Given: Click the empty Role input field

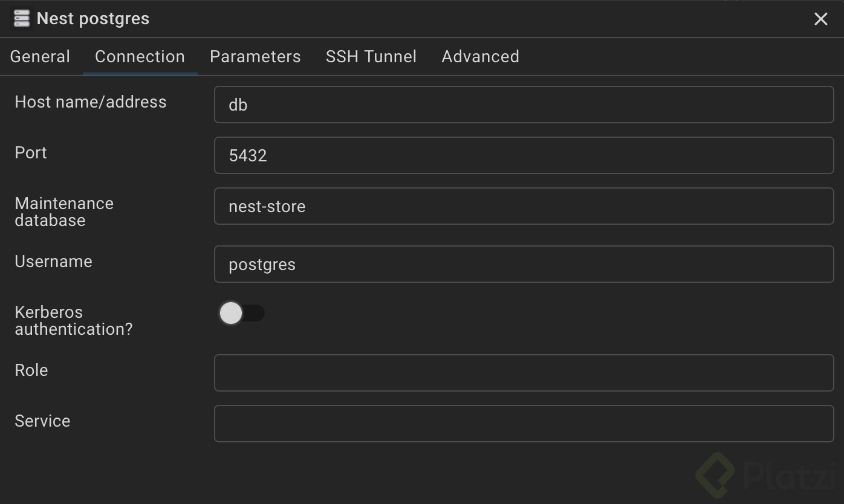Looking at the screenshot, I should click(524, 373).
